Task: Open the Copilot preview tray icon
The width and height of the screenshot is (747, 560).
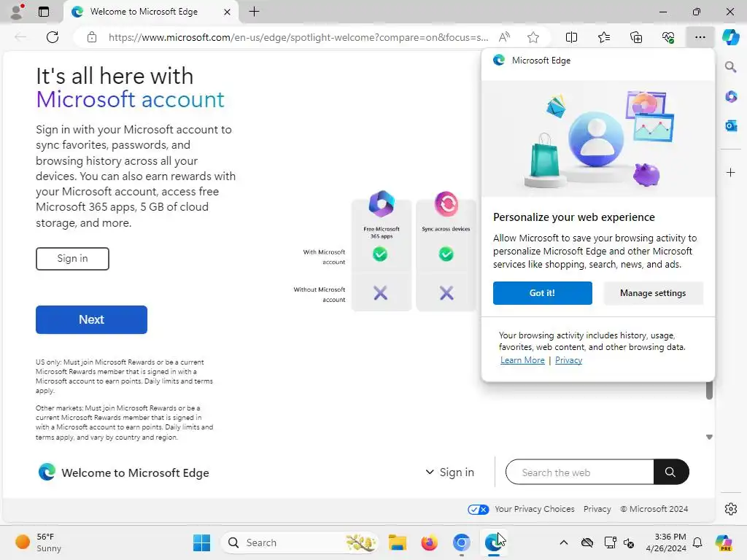Action: click(x=724, y=542)
